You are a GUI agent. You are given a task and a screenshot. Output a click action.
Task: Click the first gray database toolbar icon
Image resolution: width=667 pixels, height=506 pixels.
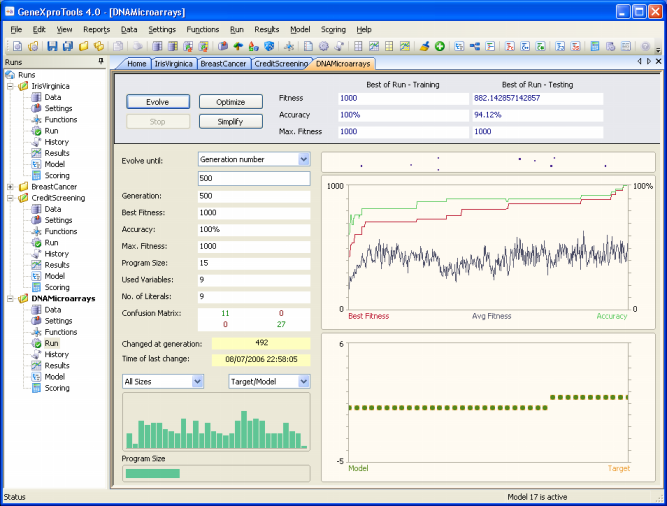[157, 46]
